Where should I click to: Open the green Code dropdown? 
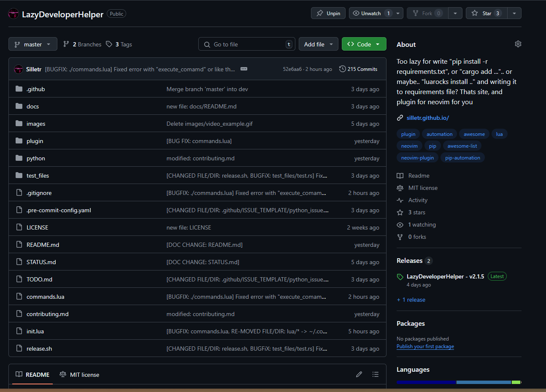tap(364, 44)
